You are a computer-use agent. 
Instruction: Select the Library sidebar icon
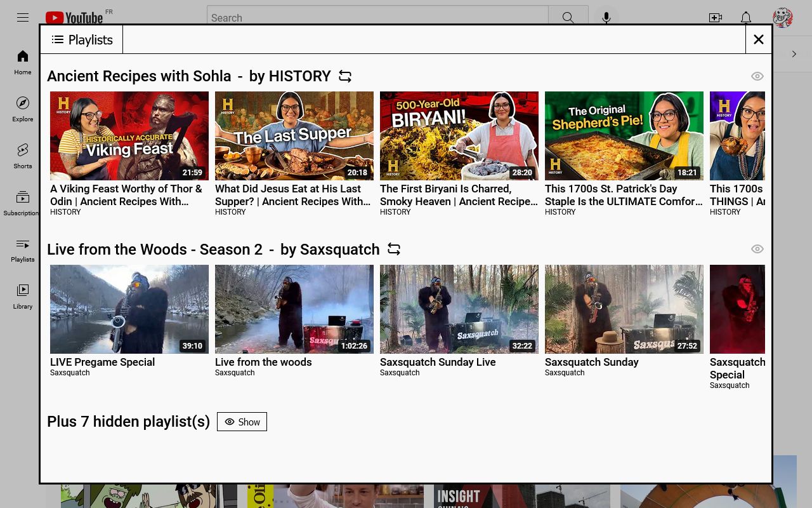point(22,295)
